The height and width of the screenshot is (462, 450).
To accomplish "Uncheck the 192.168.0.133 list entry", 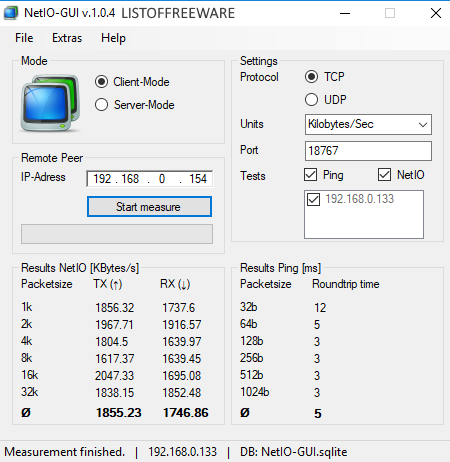I will point(313,199).
